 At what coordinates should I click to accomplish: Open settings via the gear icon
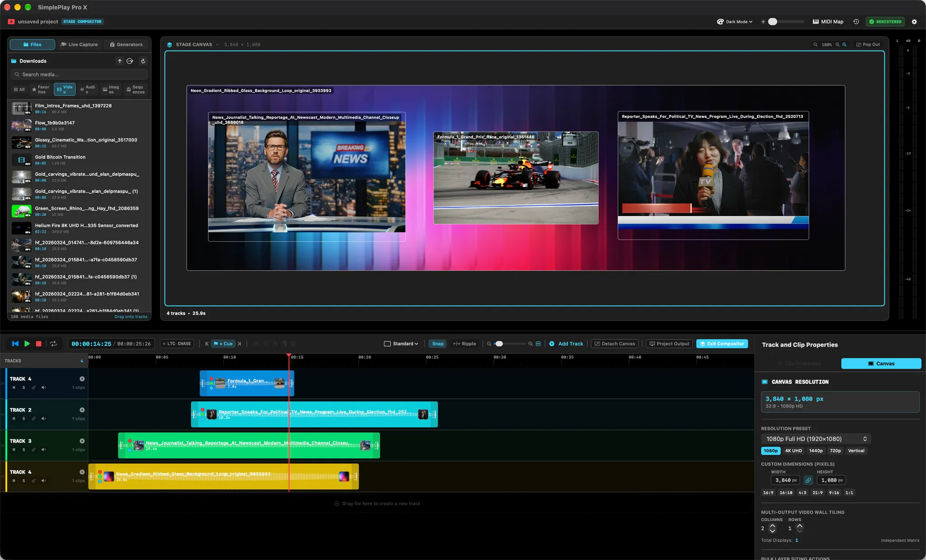tap(914, 22)
